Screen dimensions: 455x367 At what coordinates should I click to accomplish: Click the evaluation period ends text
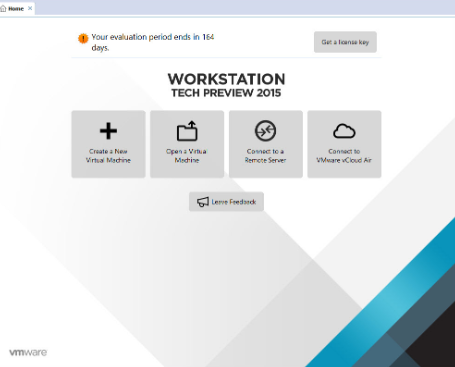click(x=153, y=42)
